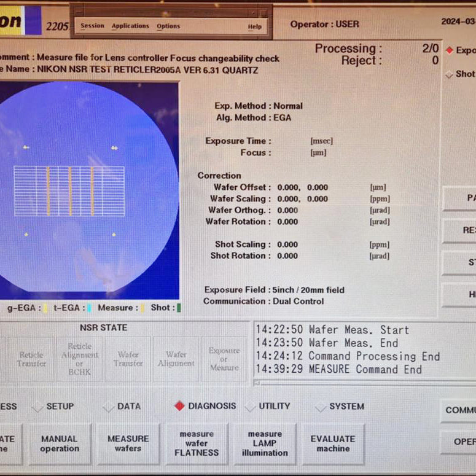This screenshot has height=476, width=476.
Task: Click the machine number 2205 label
Action: 57,26
